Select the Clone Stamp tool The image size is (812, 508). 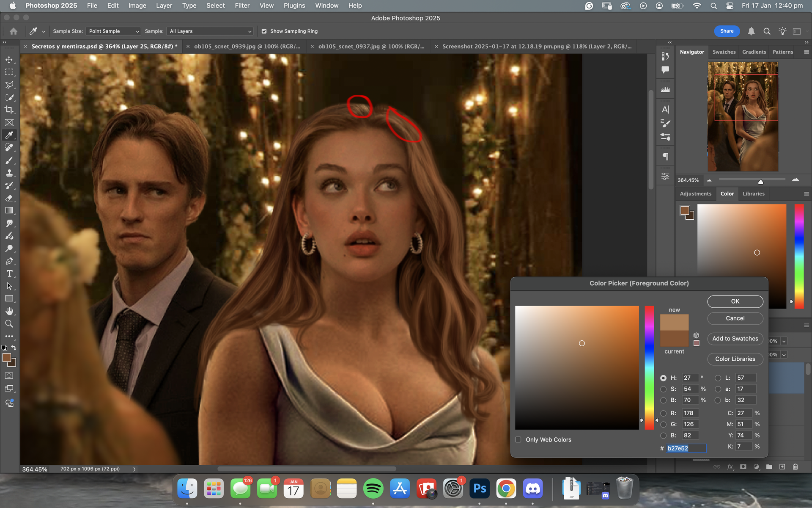pyautogui.click(x=9, y=173)
